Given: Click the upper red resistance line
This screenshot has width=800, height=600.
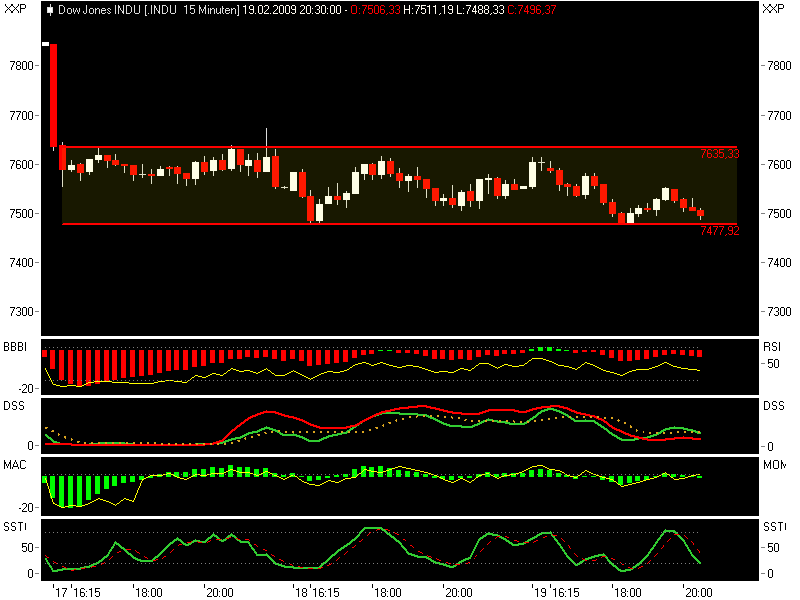Looking at the screenshot, I should tap(399, 147).
